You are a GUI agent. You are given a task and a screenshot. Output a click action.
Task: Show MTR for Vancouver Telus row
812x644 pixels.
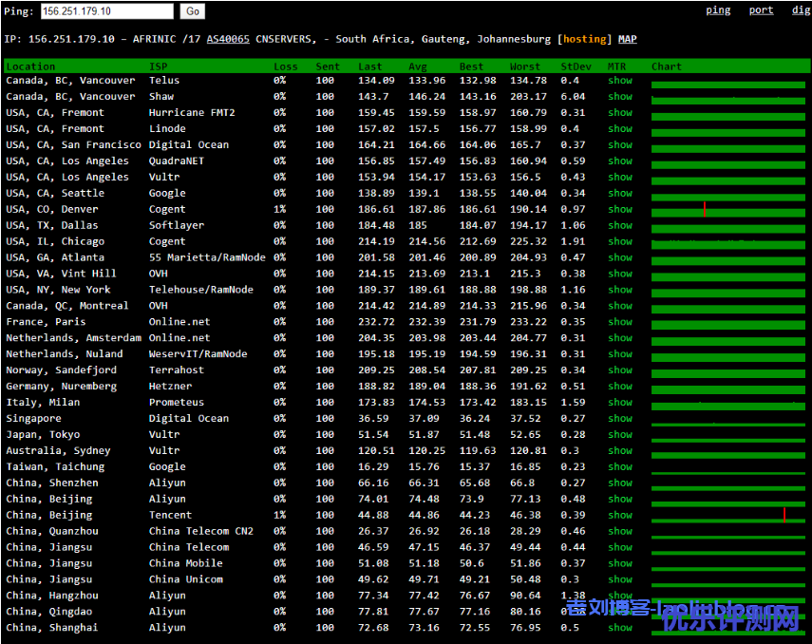pos(620,81)
